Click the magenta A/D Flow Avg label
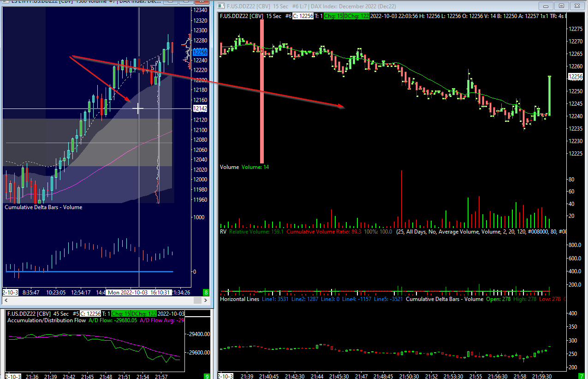588x379 pixels. pos(162,320)
